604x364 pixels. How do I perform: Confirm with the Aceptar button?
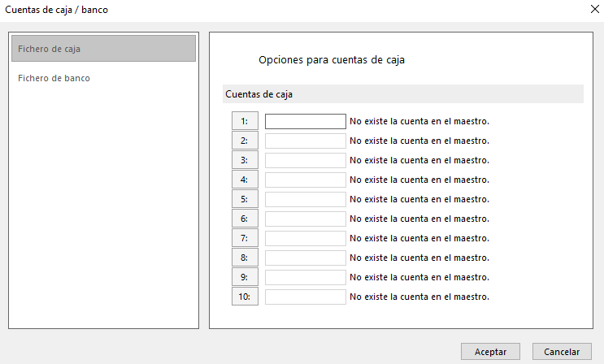490,352
